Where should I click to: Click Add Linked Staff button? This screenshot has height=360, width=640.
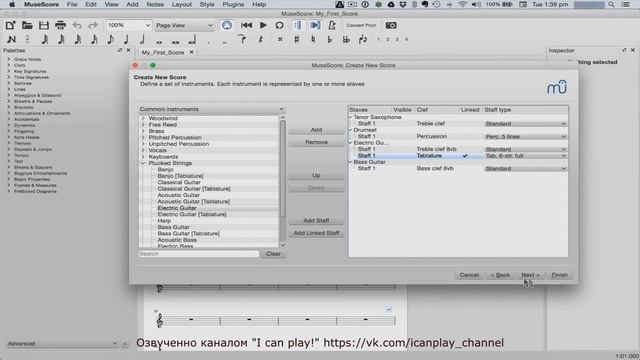click(316, 233)
